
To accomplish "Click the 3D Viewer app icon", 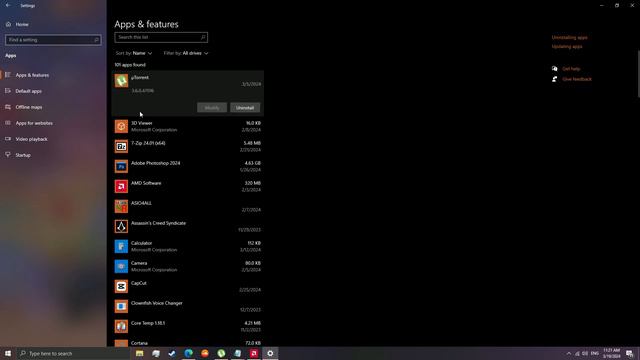I will coord(121,126).
